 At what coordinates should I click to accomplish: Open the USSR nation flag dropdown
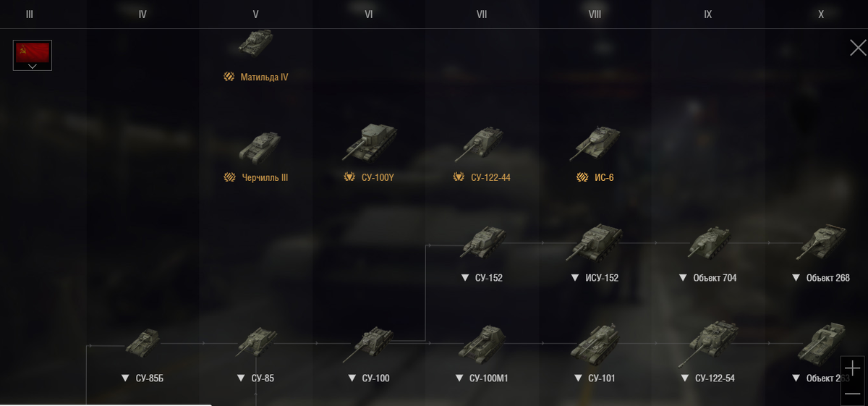(33, 56)
